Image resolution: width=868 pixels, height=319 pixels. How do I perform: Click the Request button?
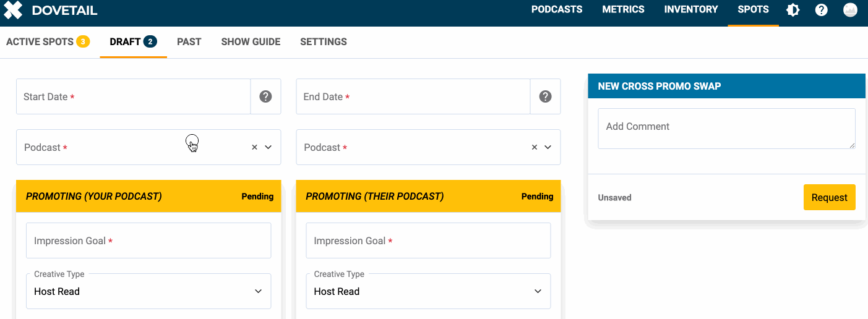tap(829, 197)
